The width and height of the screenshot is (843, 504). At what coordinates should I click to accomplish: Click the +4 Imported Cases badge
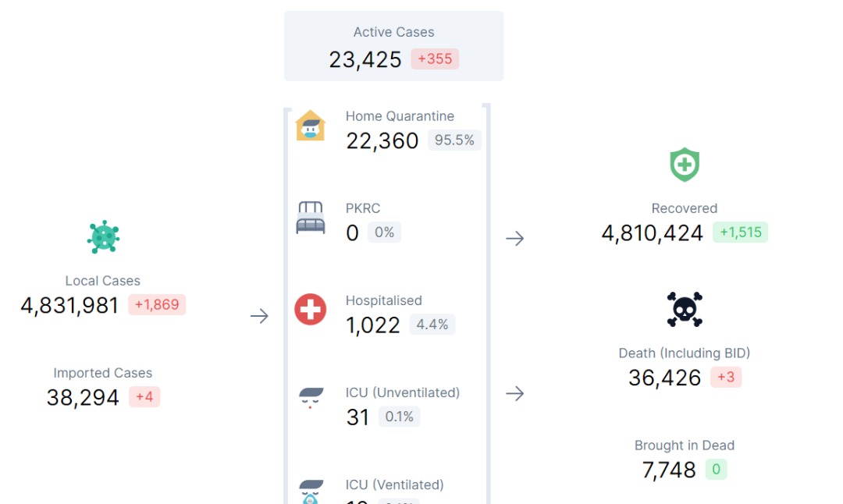144,397
